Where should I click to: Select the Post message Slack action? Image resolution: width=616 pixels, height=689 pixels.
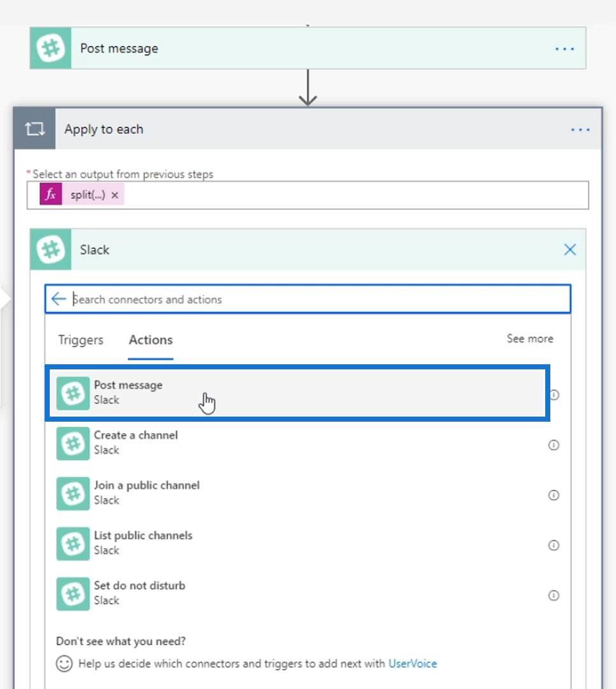tap(297, 393)
